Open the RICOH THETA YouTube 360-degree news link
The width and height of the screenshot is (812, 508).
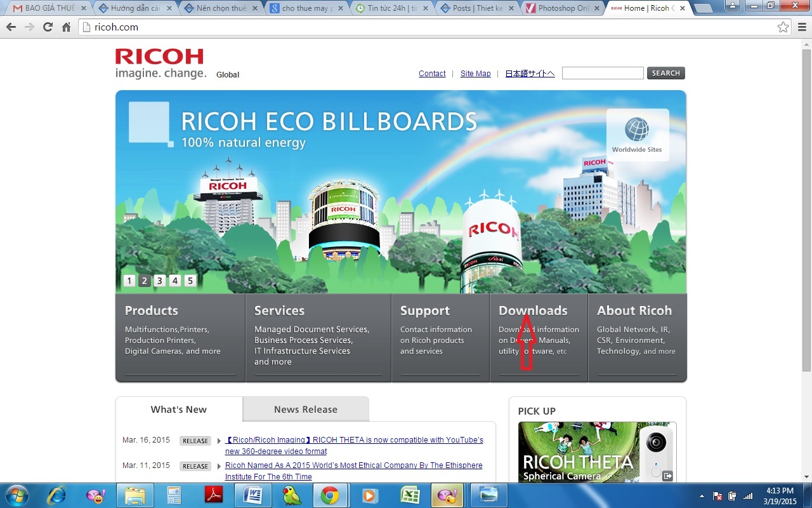(x=354, y=446)
